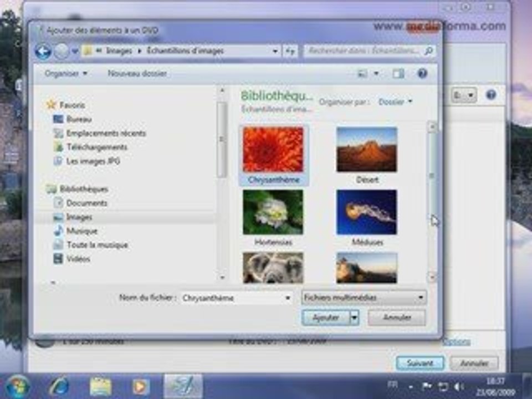Click the file list scroll down arrow
This screenshot has height=399, width=532.
tap(432, 278)
